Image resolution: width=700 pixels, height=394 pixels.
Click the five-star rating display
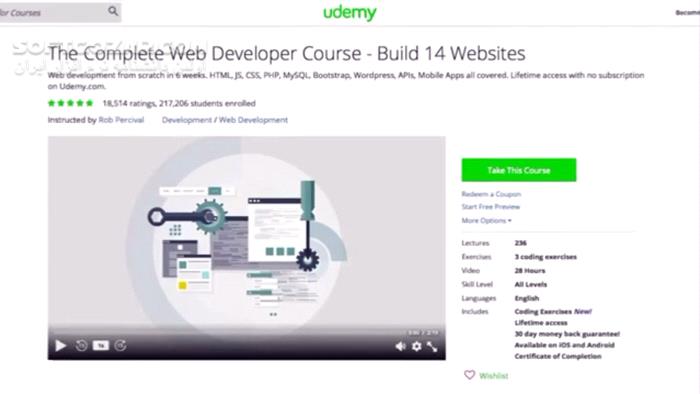[x=71, y=103]
